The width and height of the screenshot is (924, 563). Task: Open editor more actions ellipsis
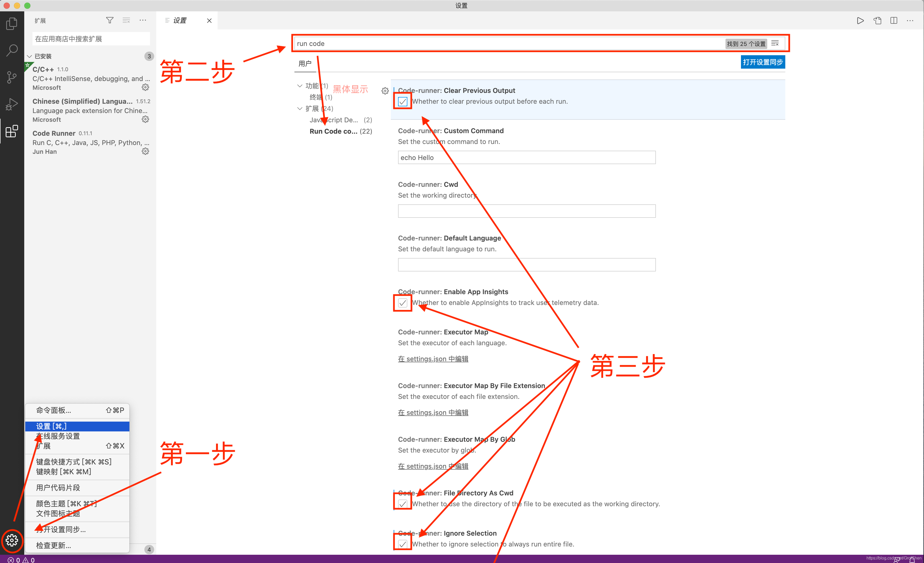point(910,21)
